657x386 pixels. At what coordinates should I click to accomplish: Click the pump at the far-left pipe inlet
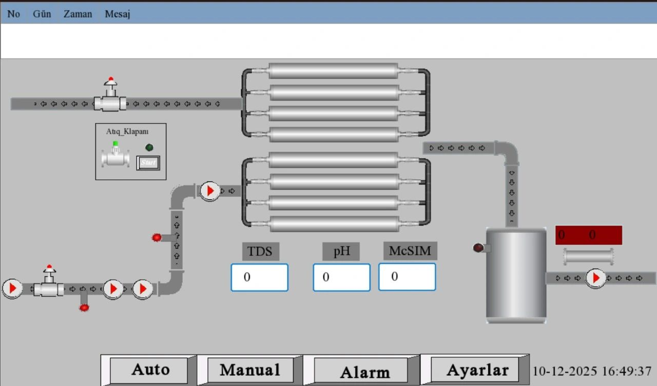13,288
